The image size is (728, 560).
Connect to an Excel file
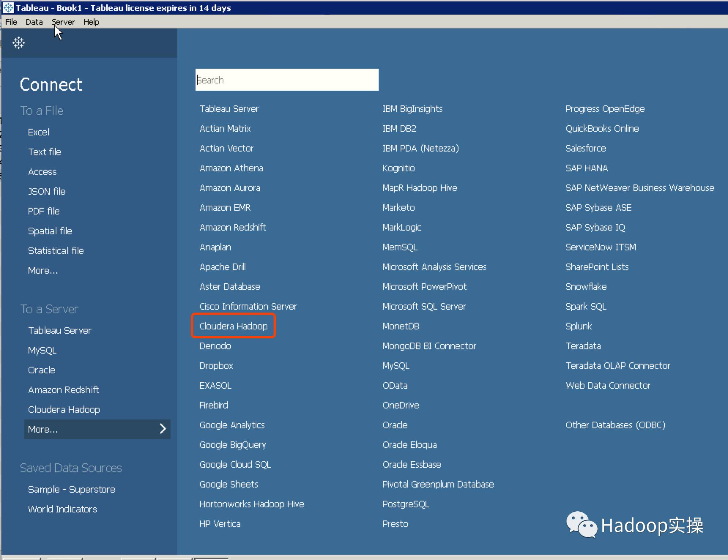click(x=39, y=132)
